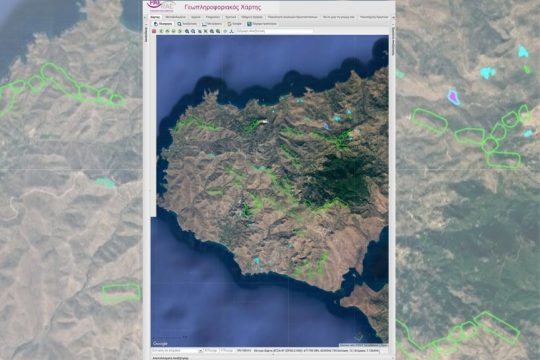Open the sub-tab with the magnifier icon
Screen dimensions: 540x360
pyautogui.click(x=187, y=24)
